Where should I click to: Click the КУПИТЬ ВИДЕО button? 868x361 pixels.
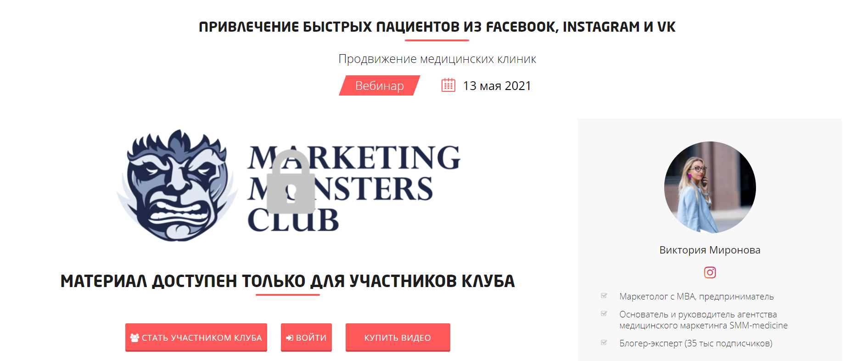(x=398, y=338)
